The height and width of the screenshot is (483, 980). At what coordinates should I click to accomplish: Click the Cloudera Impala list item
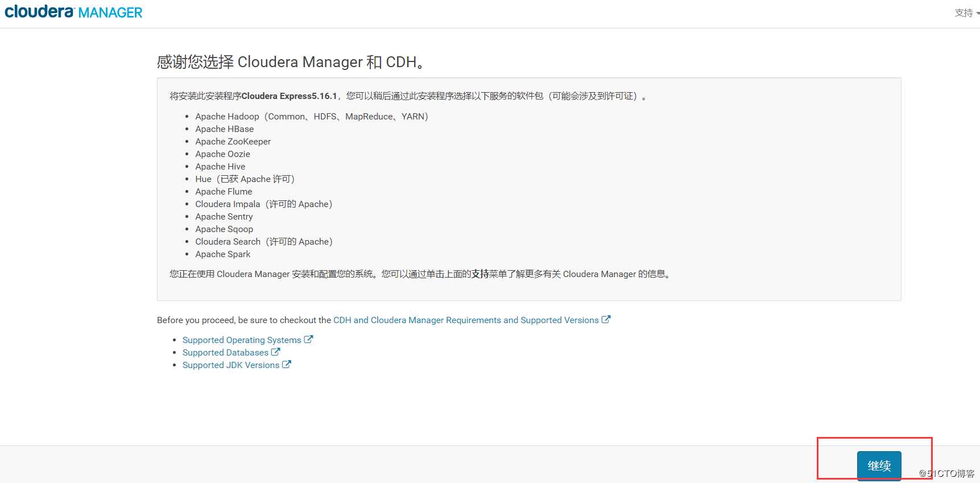click(264, 204)
